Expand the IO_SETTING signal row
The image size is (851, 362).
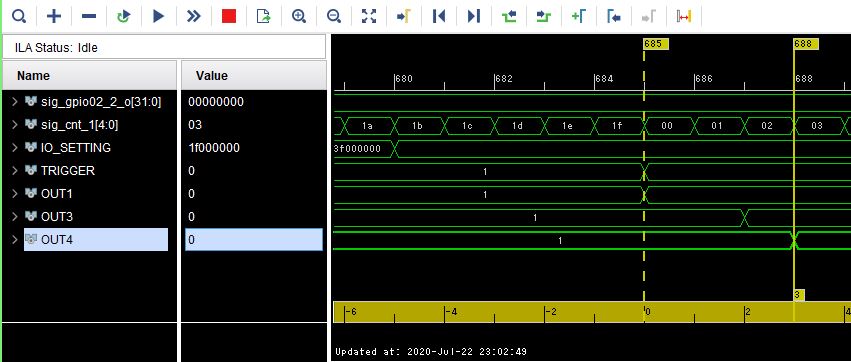[15, 148]
